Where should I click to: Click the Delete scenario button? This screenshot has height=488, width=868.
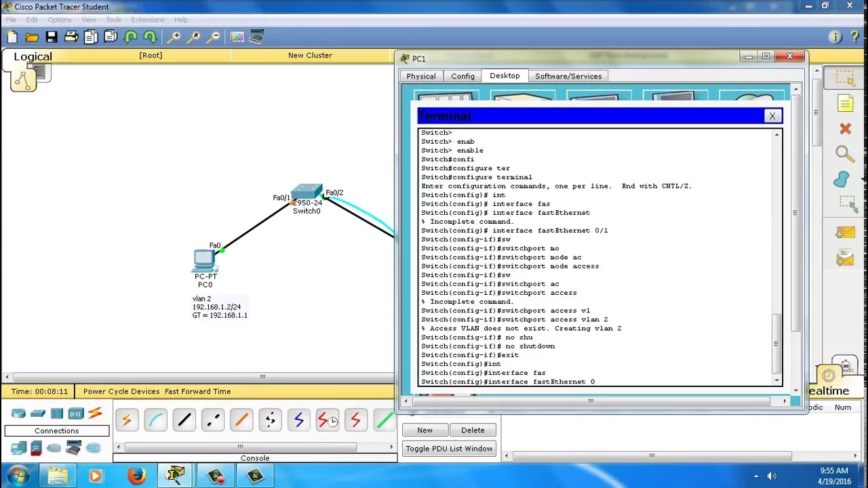coord(473,430)
